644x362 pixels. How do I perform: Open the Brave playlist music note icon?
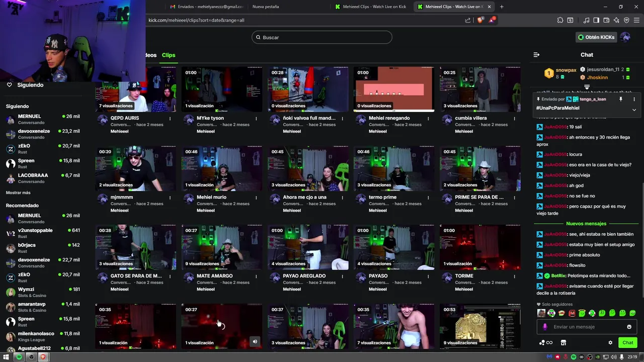[x=586, y=20]
